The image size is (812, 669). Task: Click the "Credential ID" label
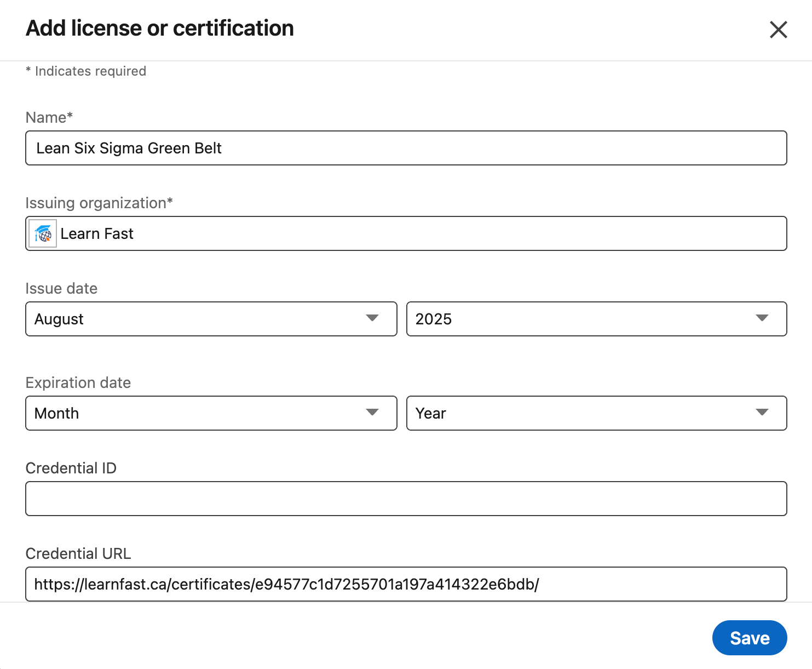tap(71, 468)
